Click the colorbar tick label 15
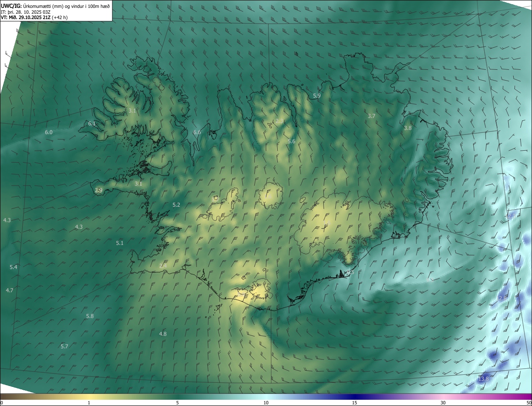 tap(355, 403)
